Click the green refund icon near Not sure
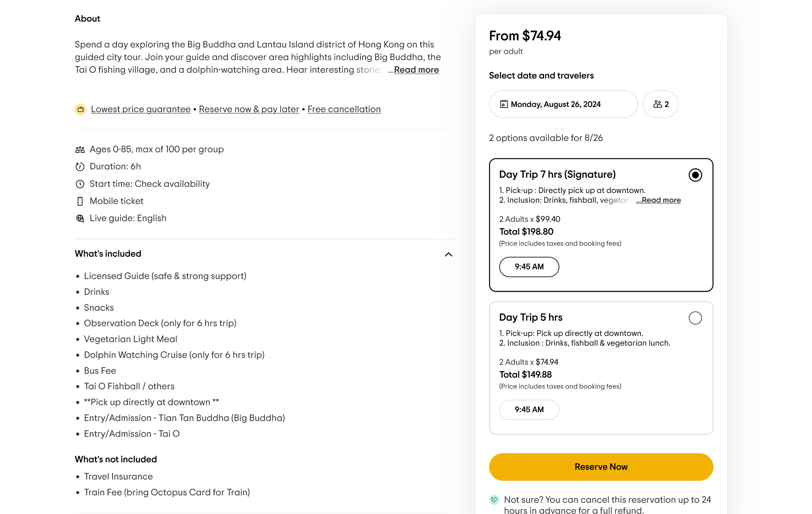Image resolution: width=812 pixels, height=514 pixels. [x=494, y=499]
